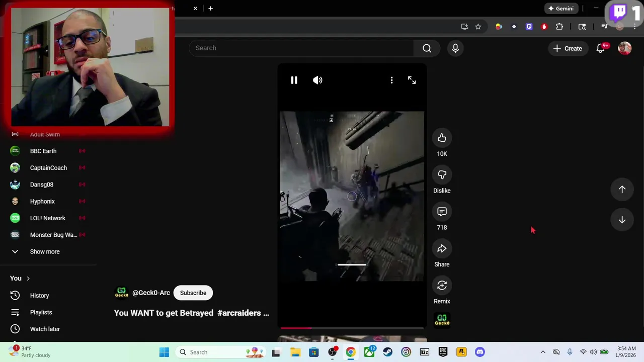This screenshot has width=644, height=362.
Task: Open the purple P extension
Action: 529,27
